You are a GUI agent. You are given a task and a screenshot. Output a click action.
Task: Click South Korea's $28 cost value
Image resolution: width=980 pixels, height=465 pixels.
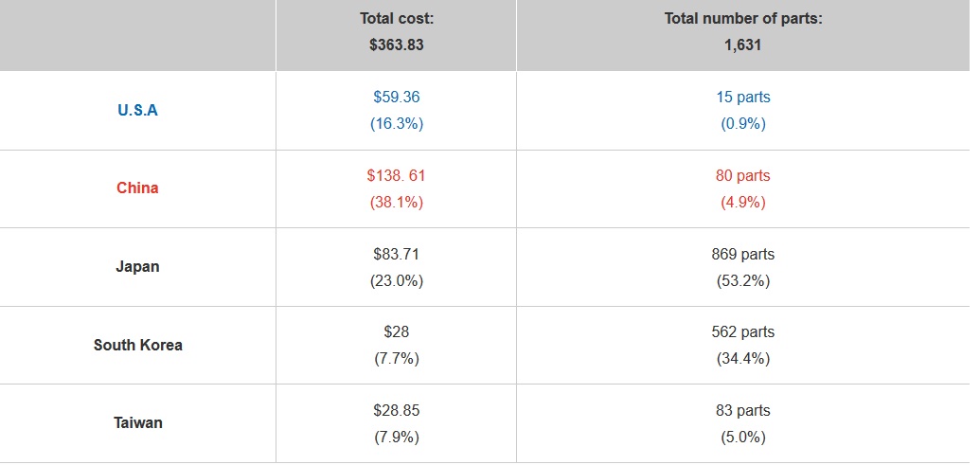396,331
